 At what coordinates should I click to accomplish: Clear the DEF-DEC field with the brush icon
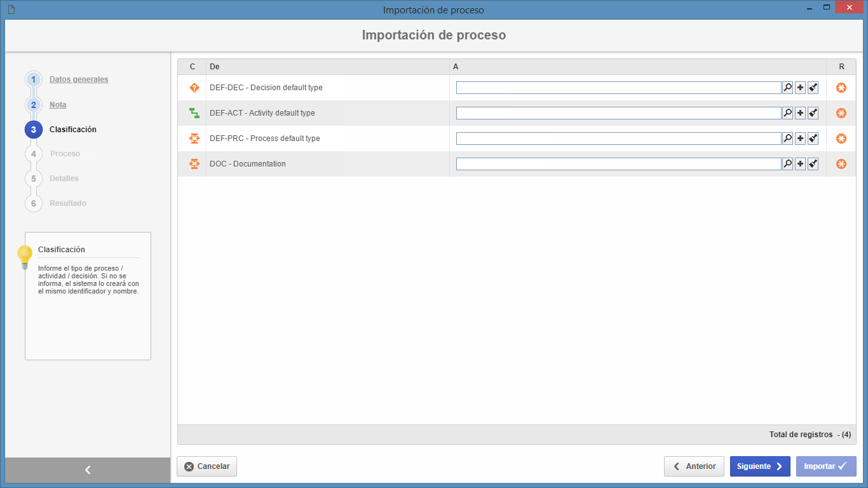[x=813, y=88]
